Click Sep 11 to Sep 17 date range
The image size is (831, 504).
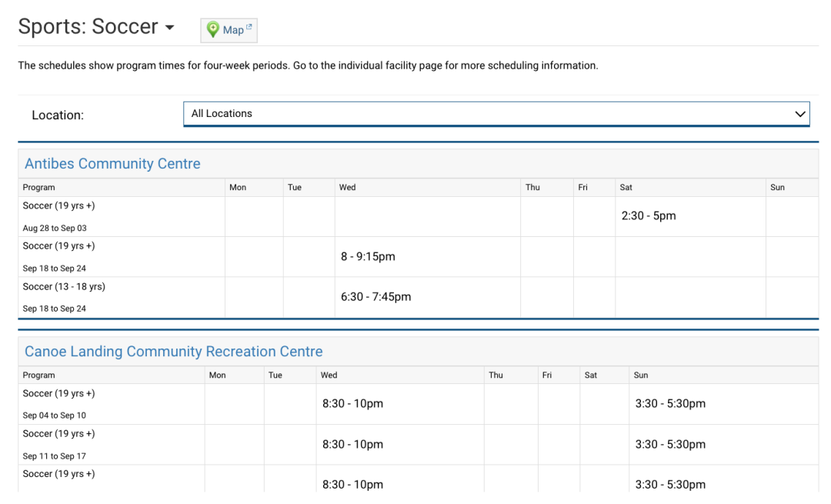pyautogui.click(x=54, y=456)
